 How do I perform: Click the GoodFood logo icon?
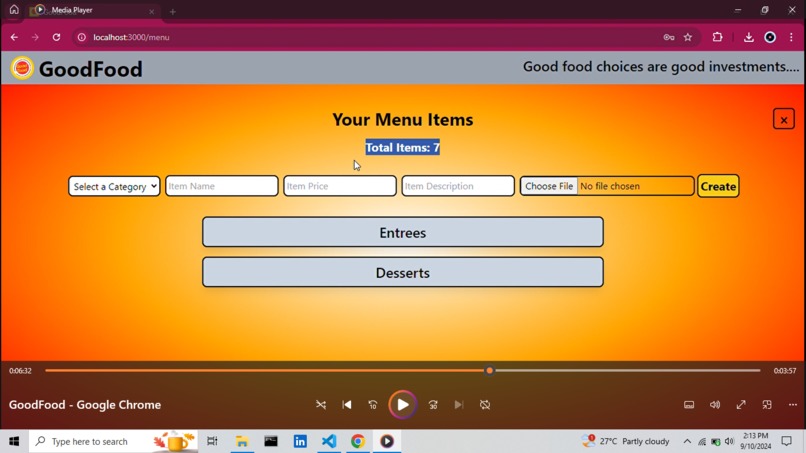click(22, 68)
